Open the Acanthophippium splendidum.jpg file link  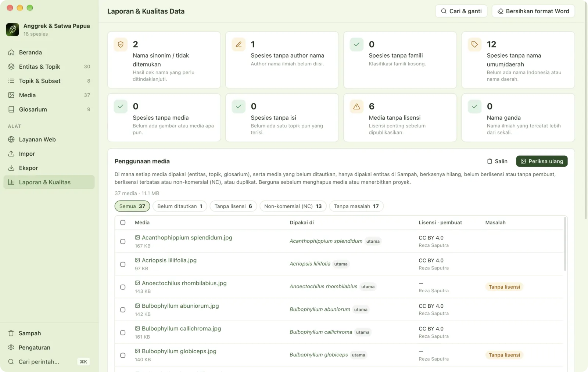pyautogui.click(x=187, y=238)
